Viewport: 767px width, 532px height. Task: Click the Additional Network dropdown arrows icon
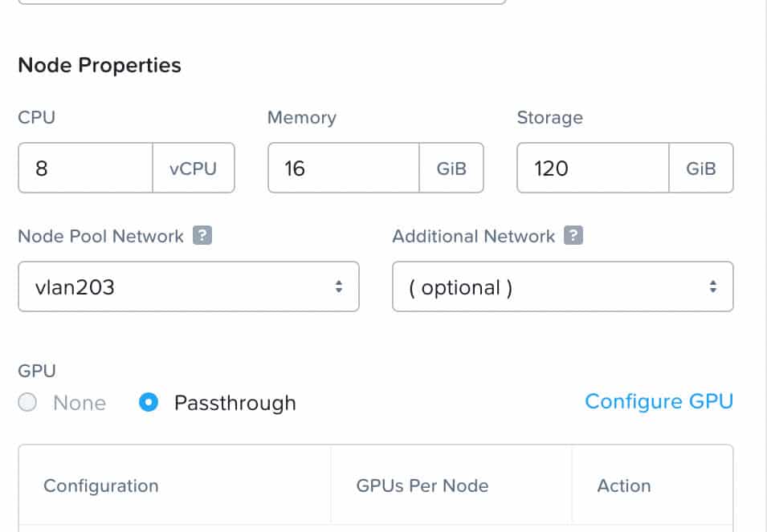(713, 286)
